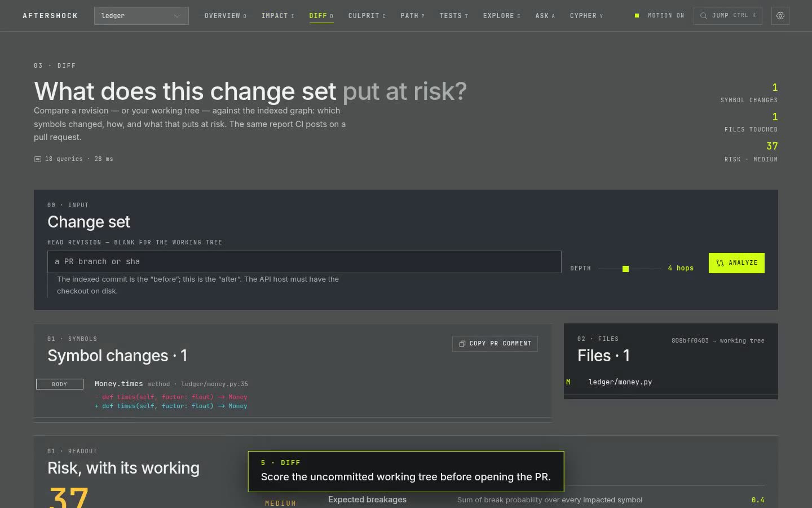Click the Change set heading
This screenshot has height=508, width=812.
tap(89, 222)
